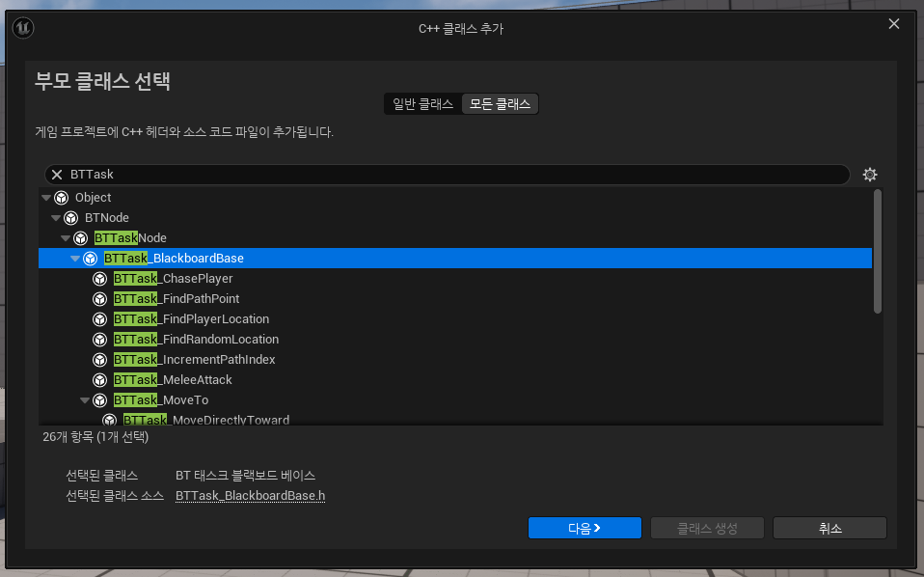Click the 취소 button
Screen dimensions: 924x577
pyautogui.click(x=829, y=528)
